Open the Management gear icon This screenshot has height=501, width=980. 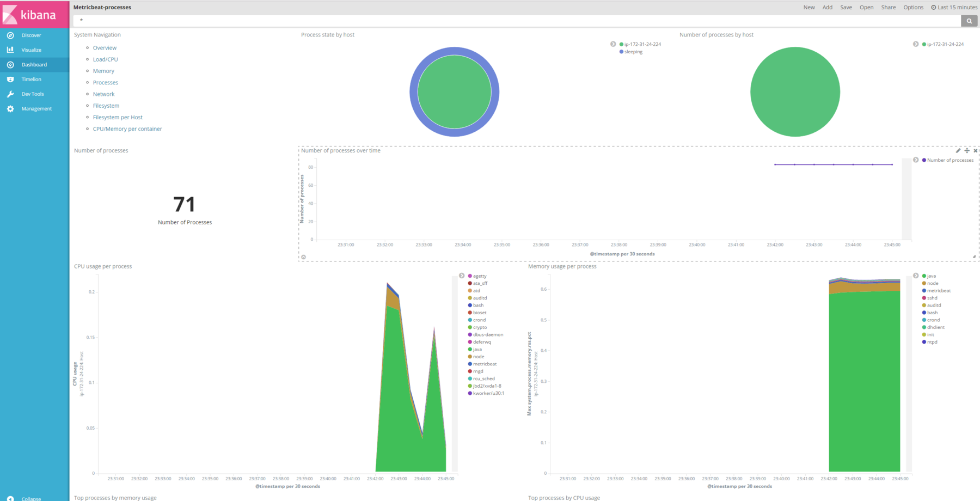(10, 109)
